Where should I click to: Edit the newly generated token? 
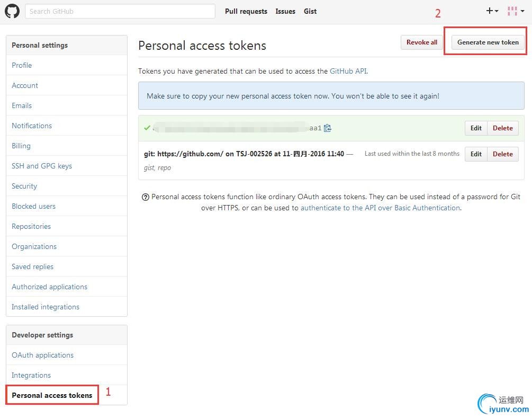pyautogui.click(x=476, y=128)
